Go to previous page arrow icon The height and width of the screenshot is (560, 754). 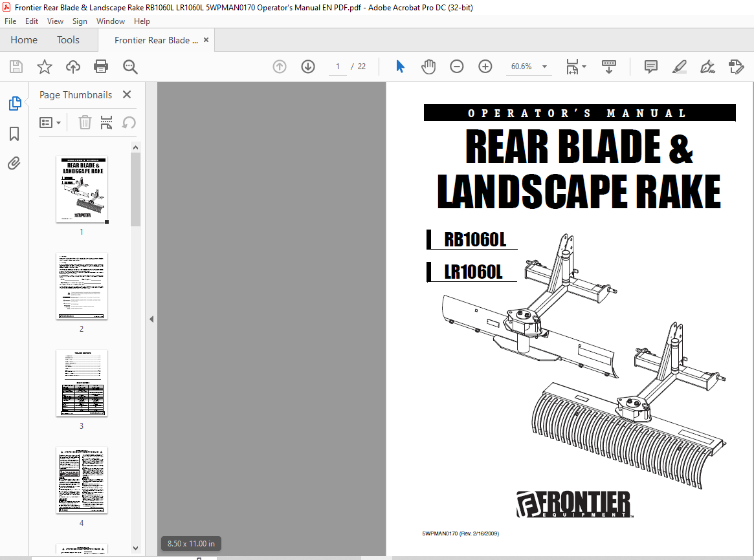pos(280,66)
